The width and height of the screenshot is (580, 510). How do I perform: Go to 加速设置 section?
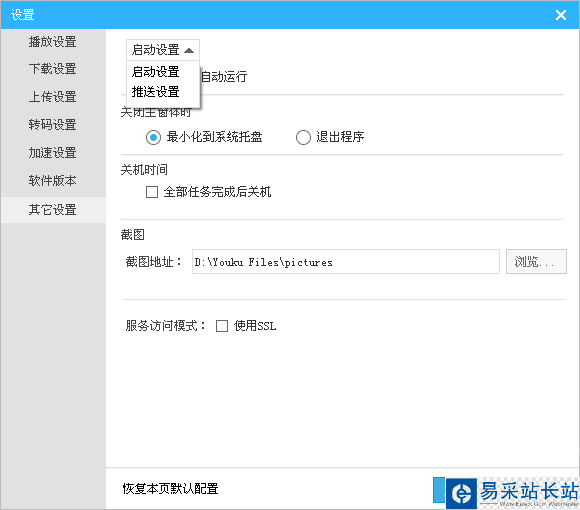(53, 153)
